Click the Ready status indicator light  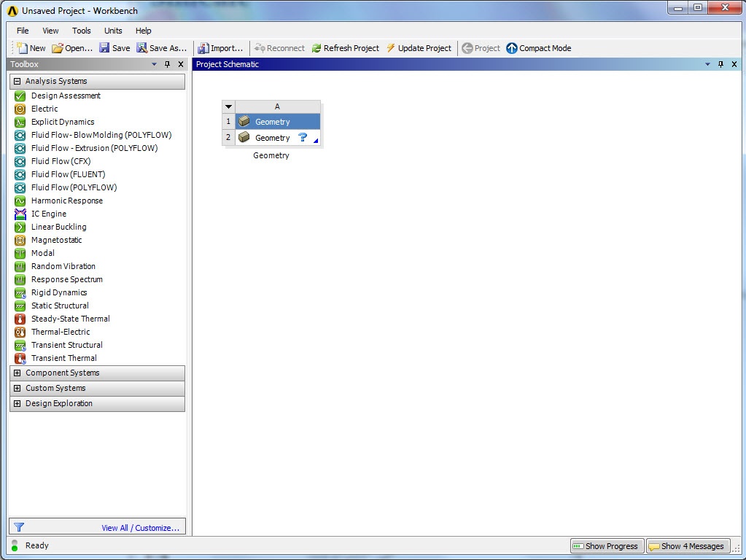15,545
